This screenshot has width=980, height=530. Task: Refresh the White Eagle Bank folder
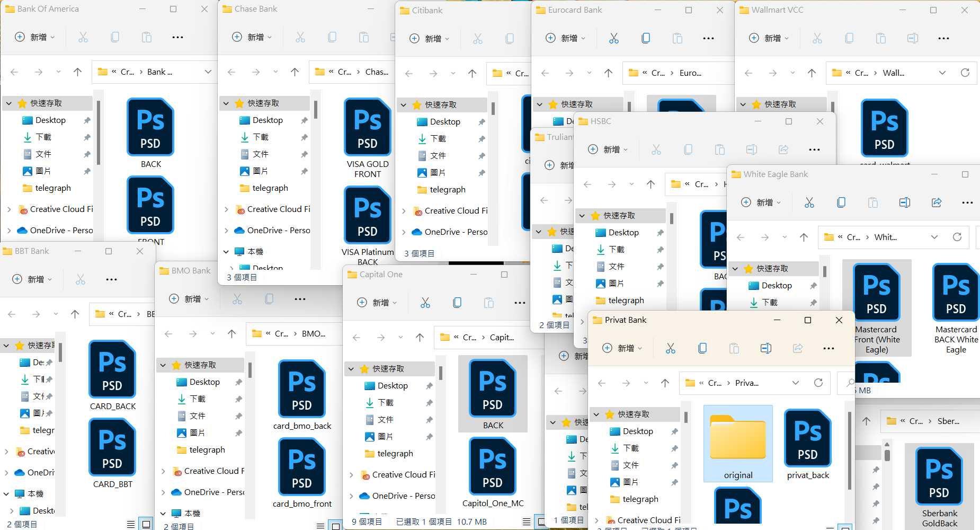(x=957, y=237)
